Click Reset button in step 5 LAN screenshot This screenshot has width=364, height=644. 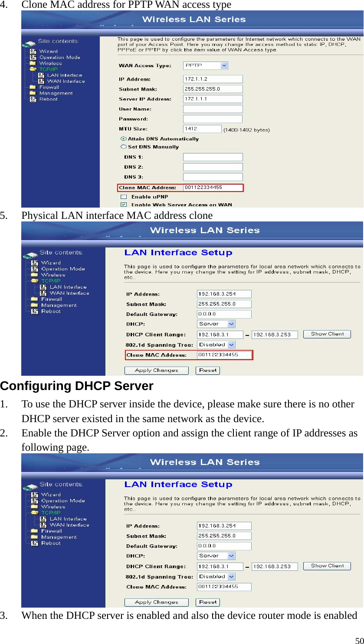coord(208,371)
